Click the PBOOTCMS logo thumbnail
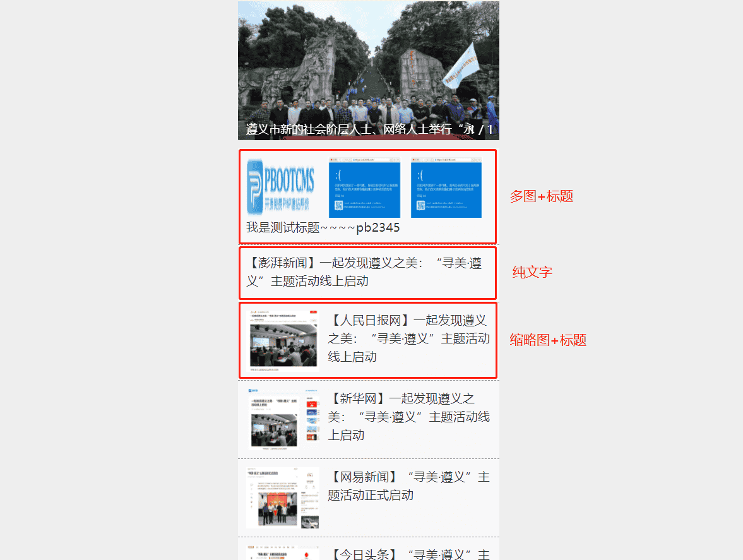Image resolution: width=743 pixels, height=560 pixels. point(282,186)
